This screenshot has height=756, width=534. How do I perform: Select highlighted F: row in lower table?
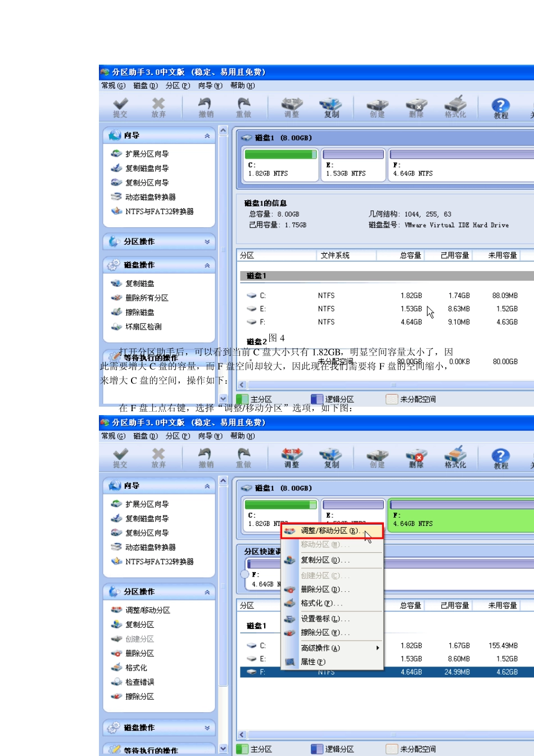[387, 672]
